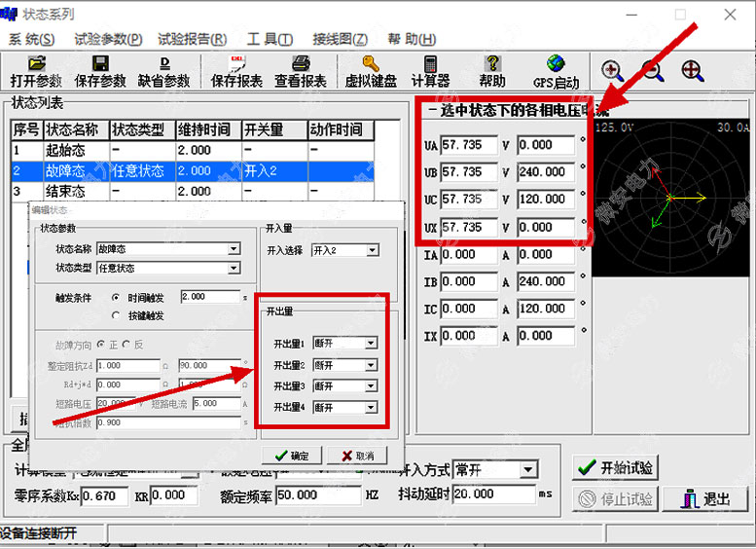Open the 试验参数(P) menu
This screenshot has height=549, width=756.
coord(108,39)
